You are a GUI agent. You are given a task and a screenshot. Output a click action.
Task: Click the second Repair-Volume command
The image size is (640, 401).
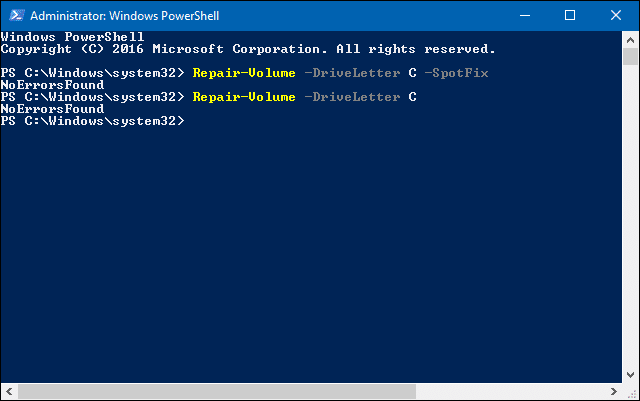(243, 97)
